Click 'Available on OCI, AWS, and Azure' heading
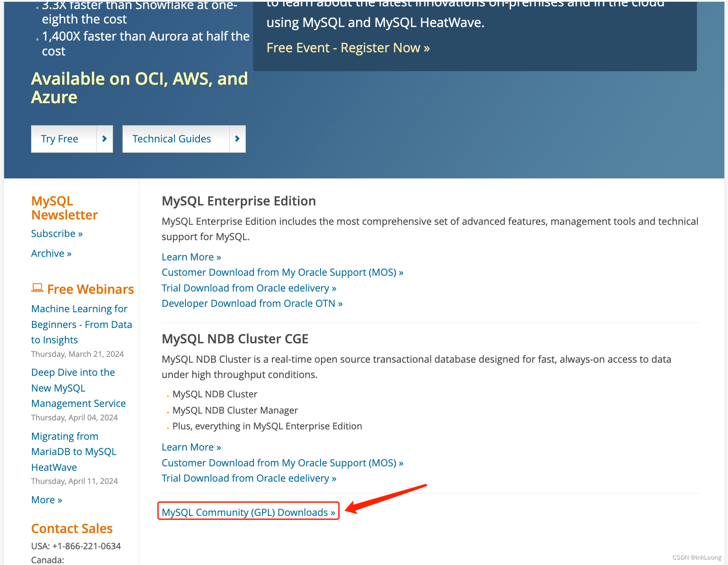The width and height of the screenshot is (728, 565). (140, 88)
